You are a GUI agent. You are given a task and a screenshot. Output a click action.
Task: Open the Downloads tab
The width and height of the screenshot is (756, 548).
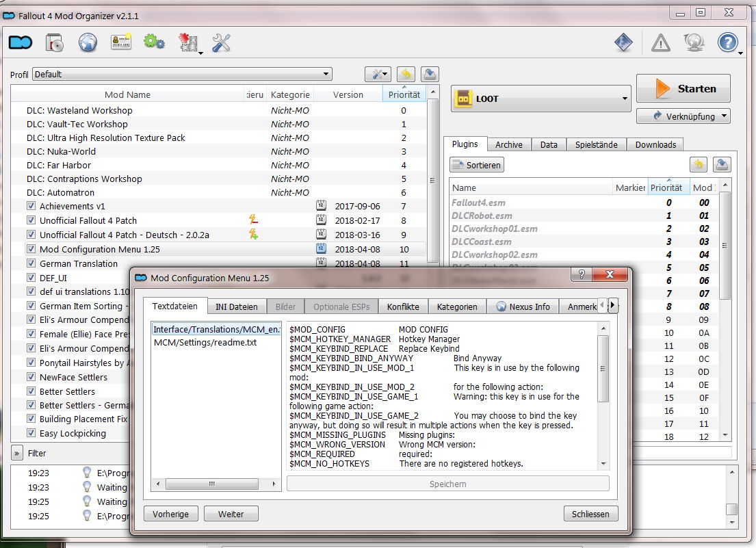pyautogui.click(x=655, y=144)
